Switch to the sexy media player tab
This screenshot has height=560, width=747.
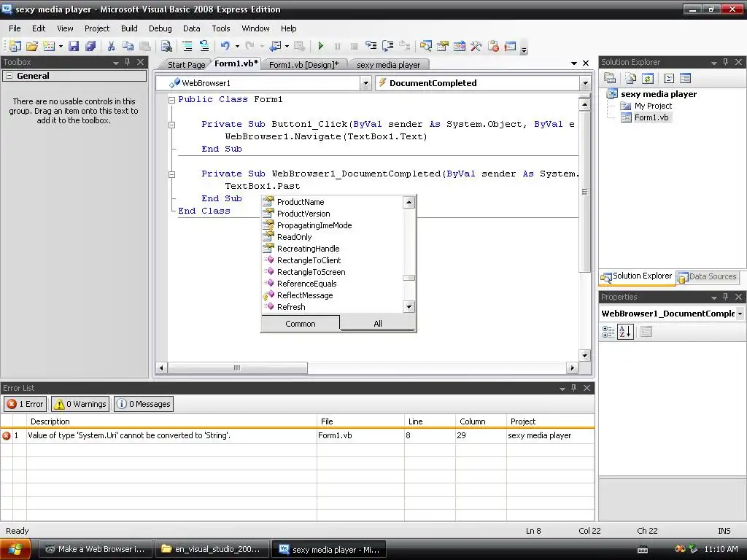(x=388, y=65)
